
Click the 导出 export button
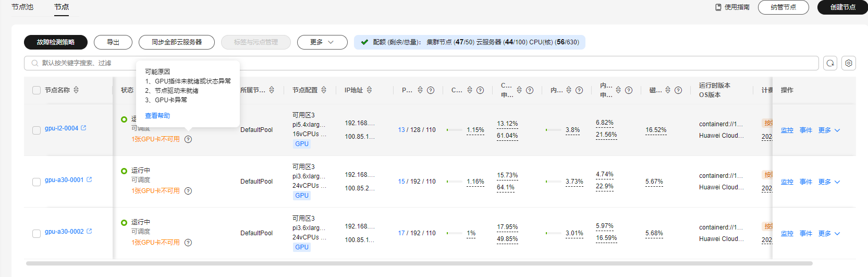pyautogui.click(x=113, y=42)
